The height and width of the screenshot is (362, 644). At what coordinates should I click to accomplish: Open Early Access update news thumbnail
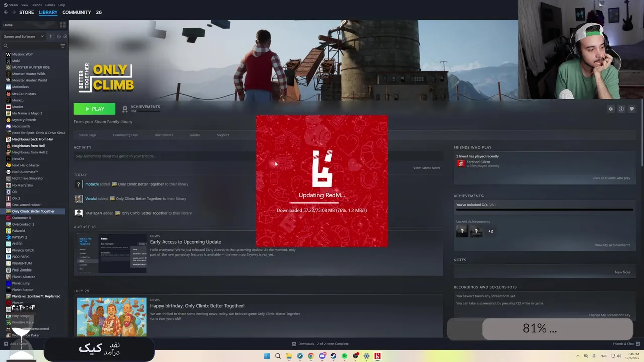click(x=112, y=253)
